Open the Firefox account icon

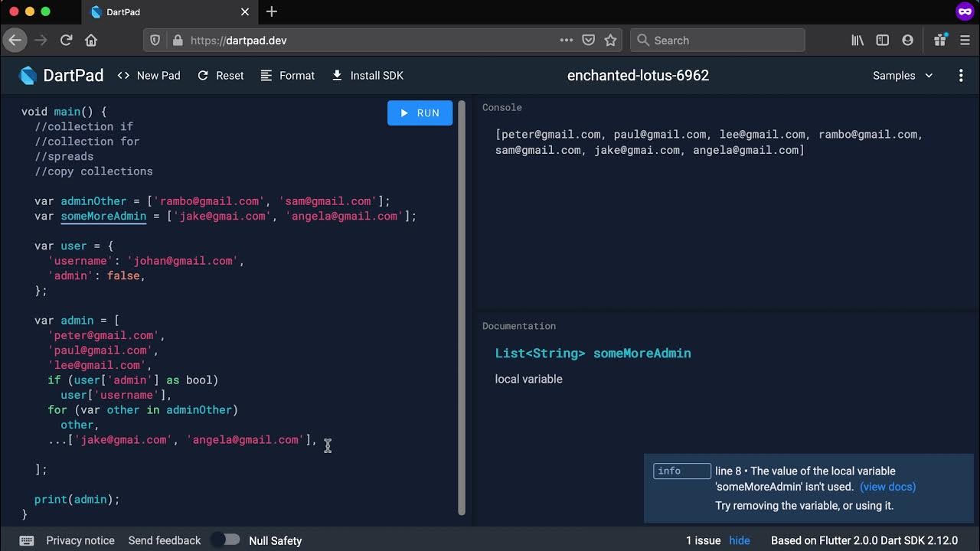click(907, 40)
